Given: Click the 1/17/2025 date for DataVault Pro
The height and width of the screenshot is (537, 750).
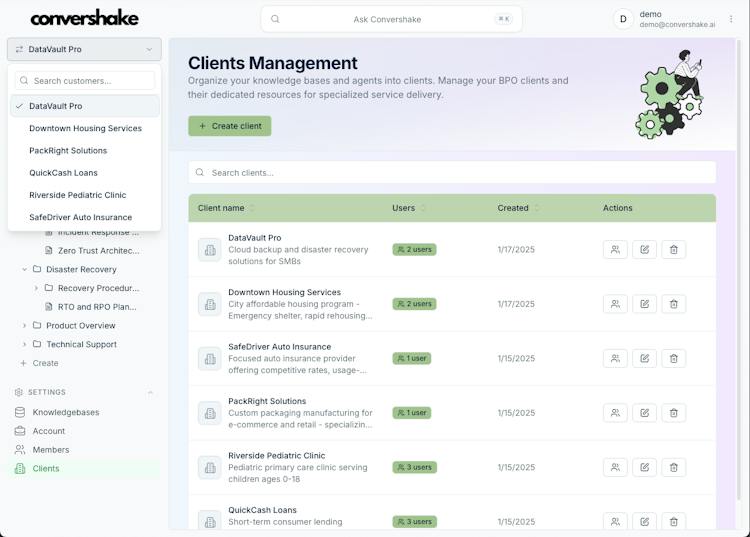Looking at the screenshot, I should click(x=516, y=250).
